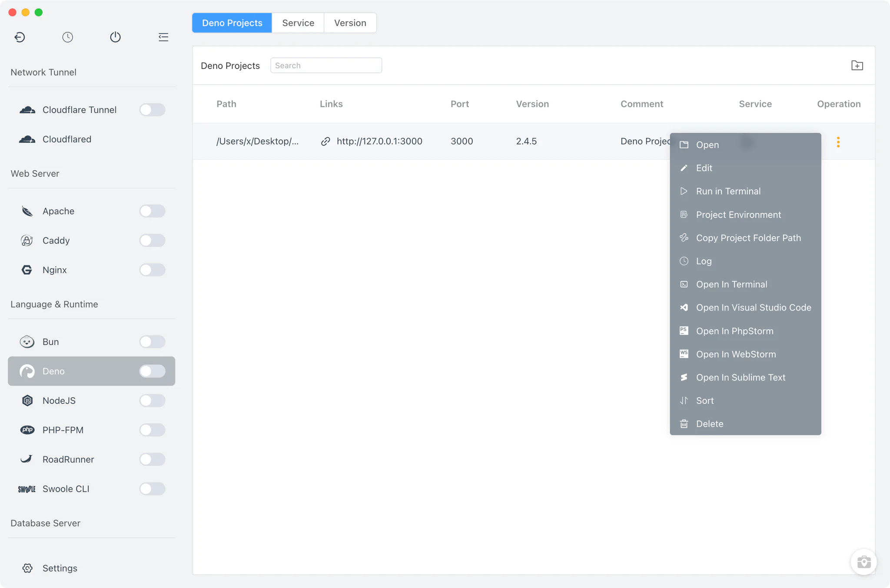Choose Open In Terminal menu entry
Viewport: 890px width, 588px height.
point(745,284)
